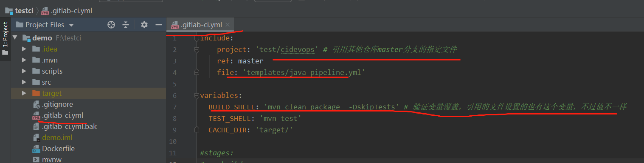Expand the .idea folder
Viewport: 644px width, 163px height.
click(x=25, y=49)
